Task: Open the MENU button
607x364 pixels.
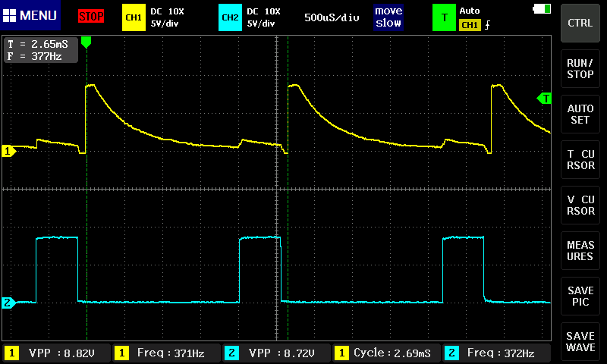Action: pos(30,15)
